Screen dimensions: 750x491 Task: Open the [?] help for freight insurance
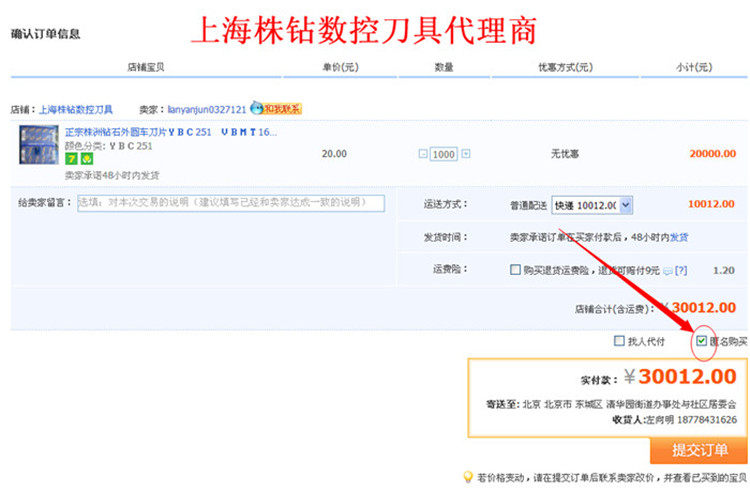[x=681, y=270]
